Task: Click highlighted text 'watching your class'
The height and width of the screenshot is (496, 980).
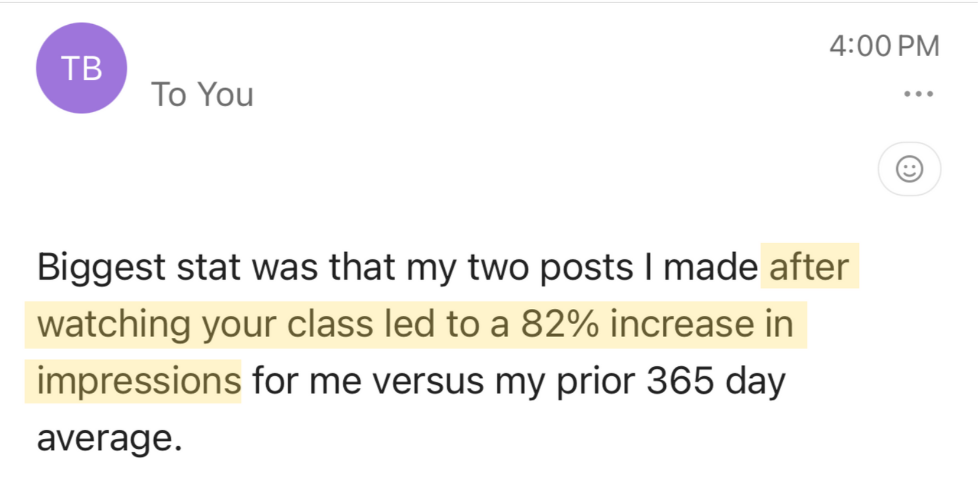Action: [205, 324]
